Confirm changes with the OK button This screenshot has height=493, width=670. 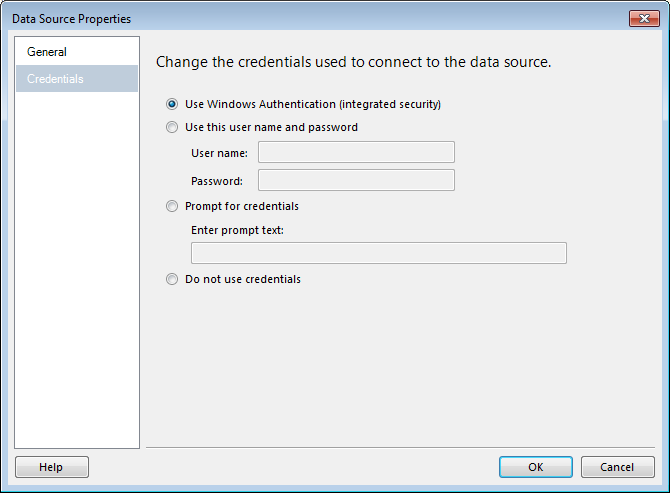(536, 467)
